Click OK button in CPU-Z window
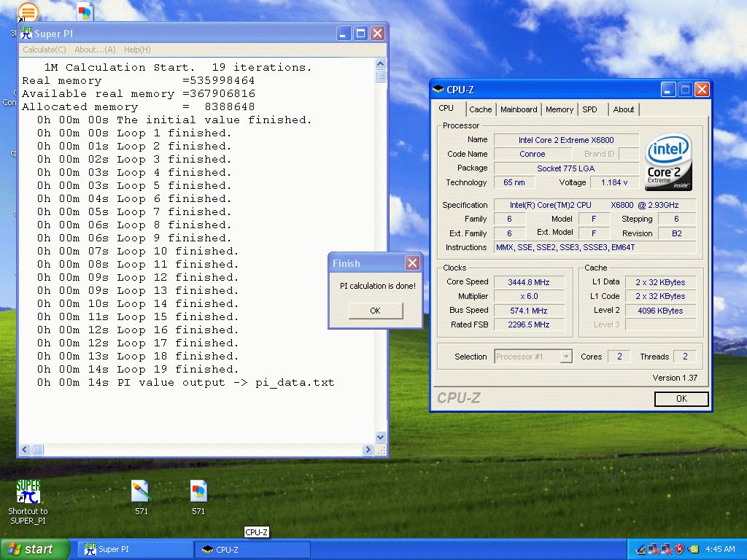This screenshot has height=560, width=747. click(681, 399)
